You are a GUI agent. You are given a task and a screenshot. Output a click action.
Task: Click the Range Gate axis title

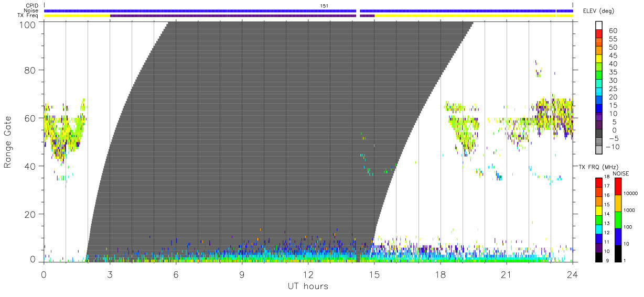(x=8, y=142)
